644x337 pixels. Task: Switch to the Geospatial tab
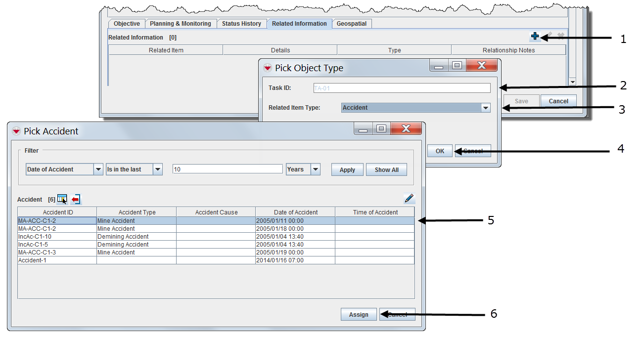click(x=352, y=24)
